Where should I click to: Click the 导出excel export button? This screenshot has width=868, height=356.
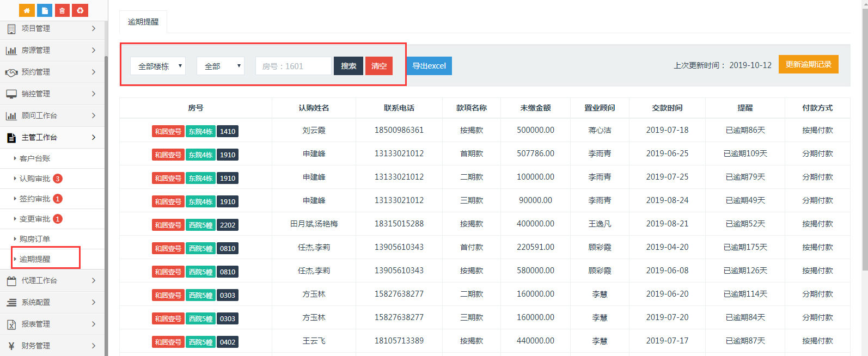point(429,66)
